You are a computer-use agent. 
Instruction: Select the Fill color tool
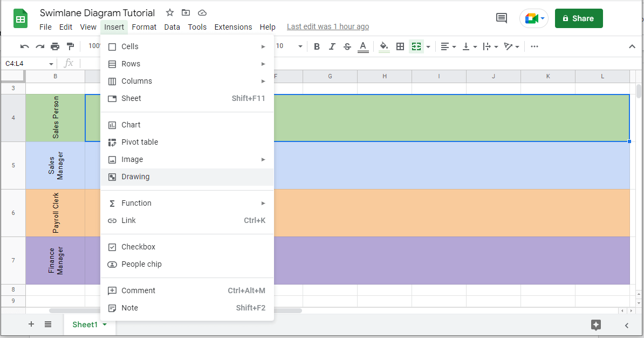pos(383,46)
